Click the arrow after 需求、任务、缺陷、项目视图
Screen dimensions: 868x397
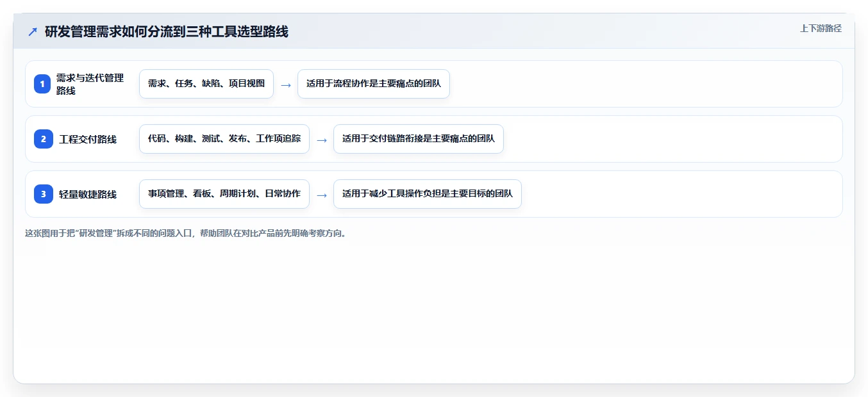(286, 85)
